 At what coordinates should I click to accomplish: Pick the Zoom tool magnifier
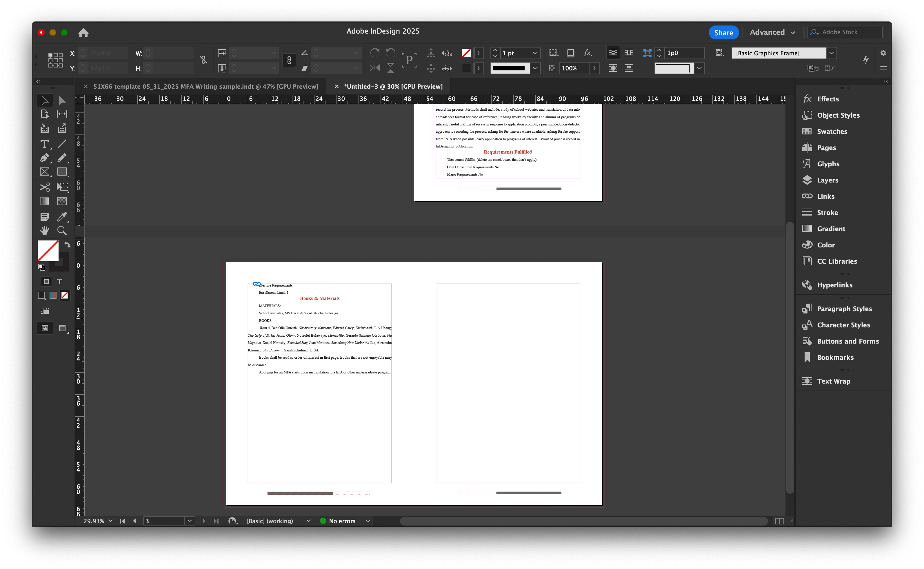pos(62,230)
